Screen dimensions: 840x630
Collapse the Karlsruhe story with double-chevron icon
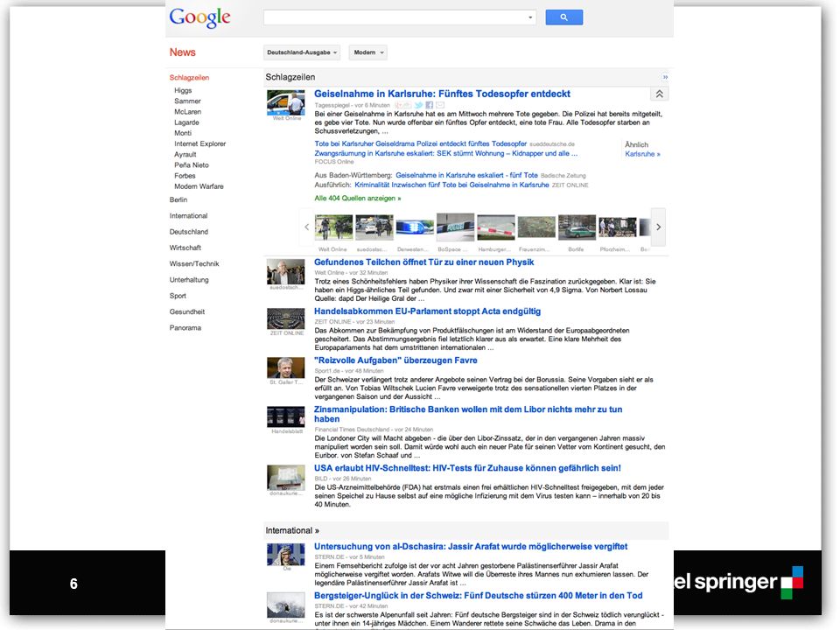(660, 94)
